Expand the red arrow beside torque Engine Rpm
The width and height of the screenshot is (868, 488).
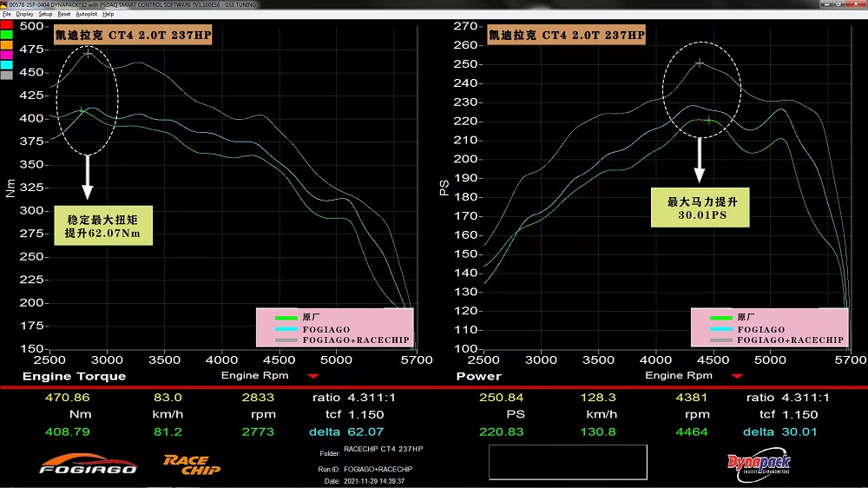313,376
